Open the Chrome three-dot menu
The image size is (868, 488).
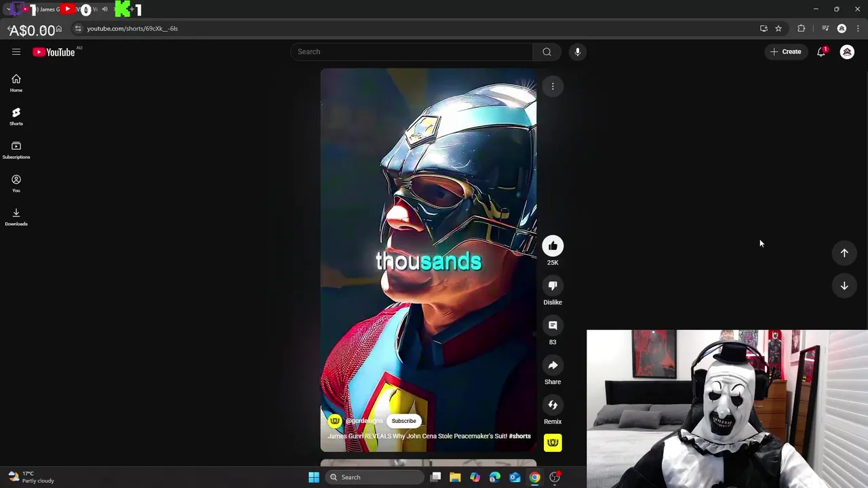[858, 28]
